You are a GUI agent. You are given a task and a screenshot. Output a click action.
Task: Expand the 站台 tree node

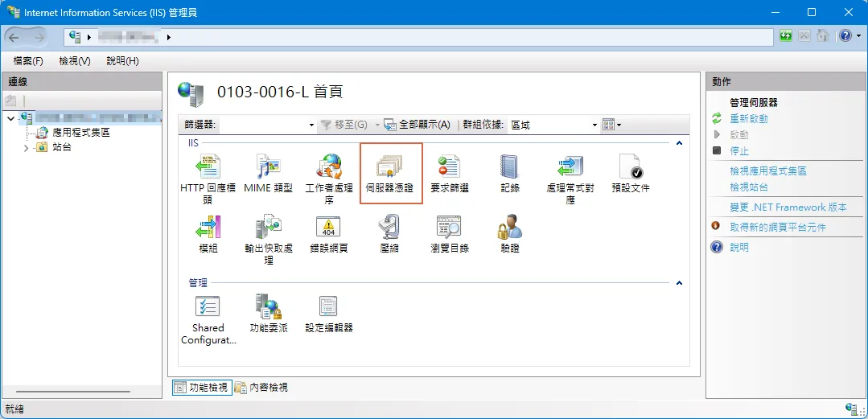tap(26, 148)
